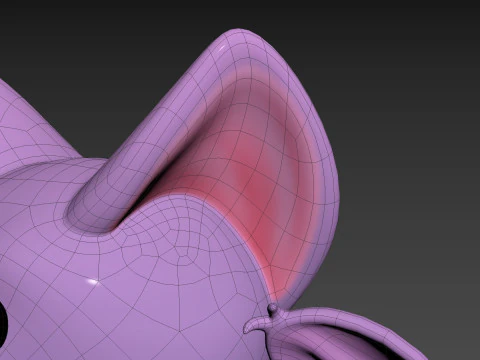Click the tiny round nub above the wing
Screen dimensions: 480x360
click(273, 308)
